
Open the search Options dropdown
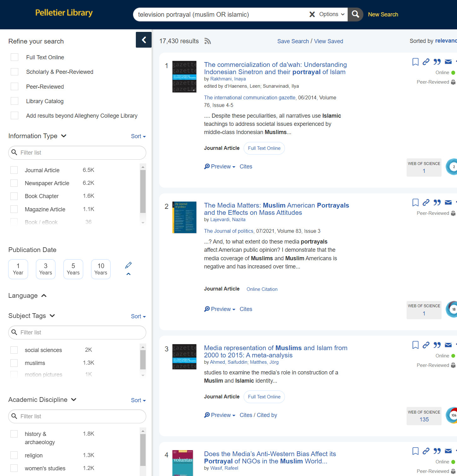pos(332,15)
